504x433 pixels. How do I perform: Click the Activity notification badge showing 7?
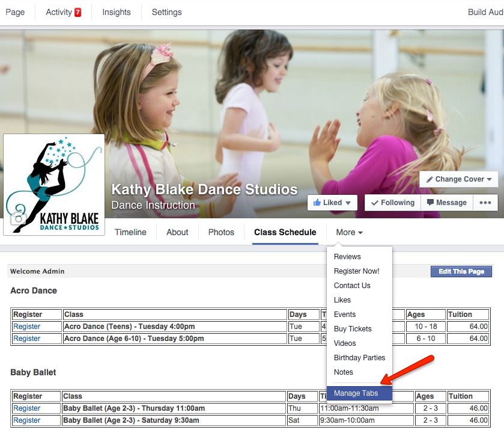77,12
